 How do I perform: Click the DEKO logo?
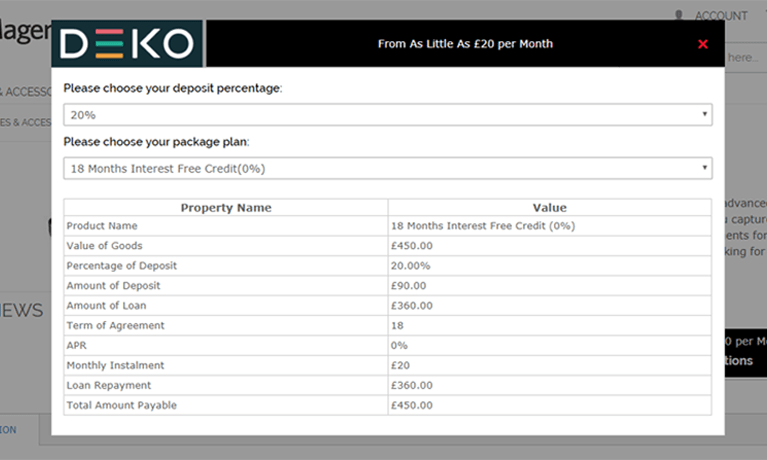pyautogui.click(x=127, y=44)
